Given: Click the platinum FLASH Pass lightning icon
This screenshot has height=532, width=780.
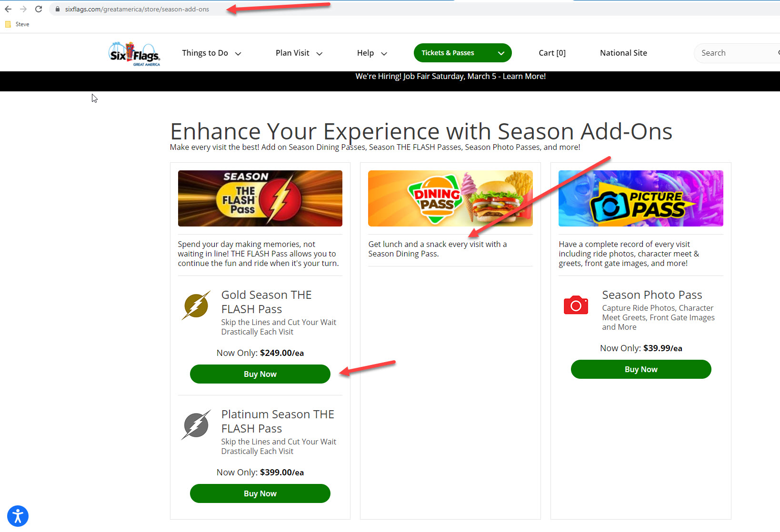Looking at the screenshot, I should point(196,424).
